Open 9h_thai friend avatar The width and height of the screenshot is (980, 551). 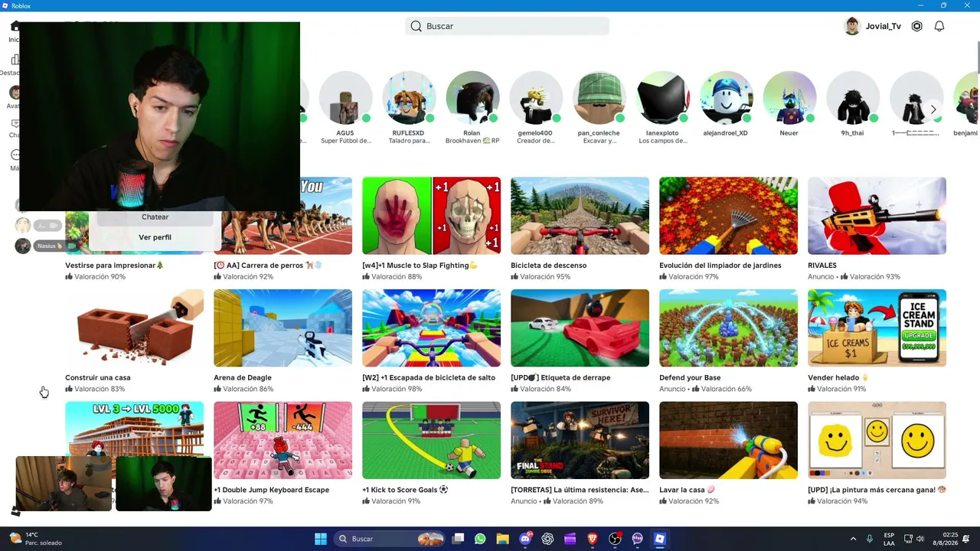[853, 98]
